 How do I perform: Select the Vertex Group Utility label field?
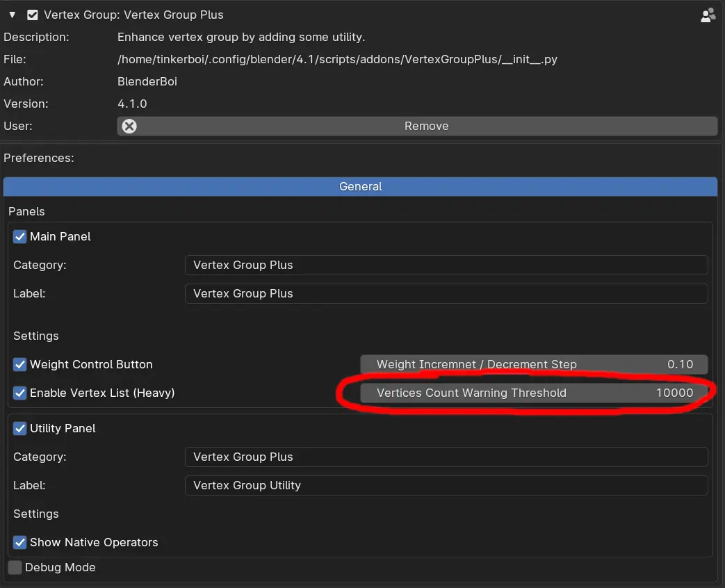point(446,485)
